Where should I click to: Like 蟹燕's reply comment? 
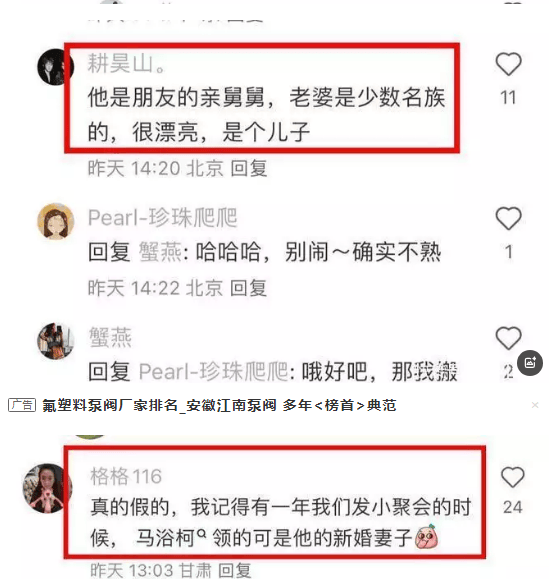coord(508,338)
